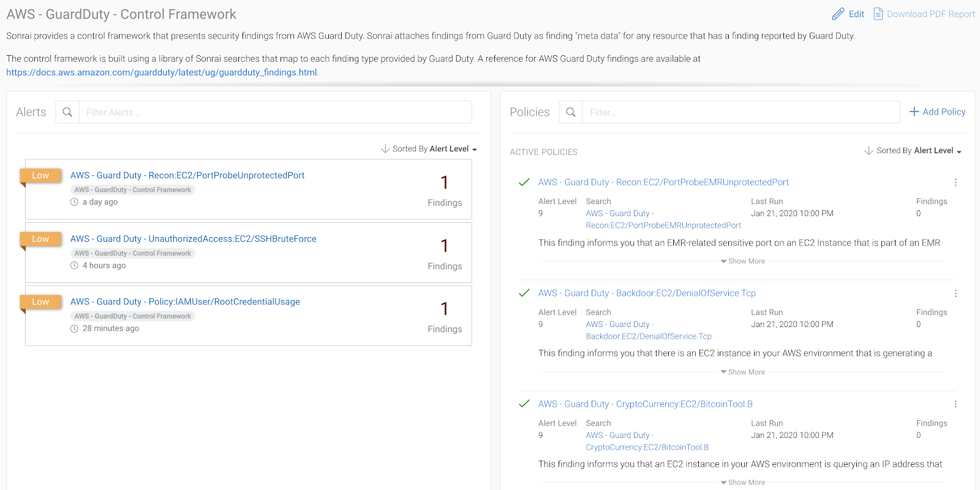Expand Show More for DenialOfService.Tcp policy
The image size is (980, 490).
click(x=742, y=372)
